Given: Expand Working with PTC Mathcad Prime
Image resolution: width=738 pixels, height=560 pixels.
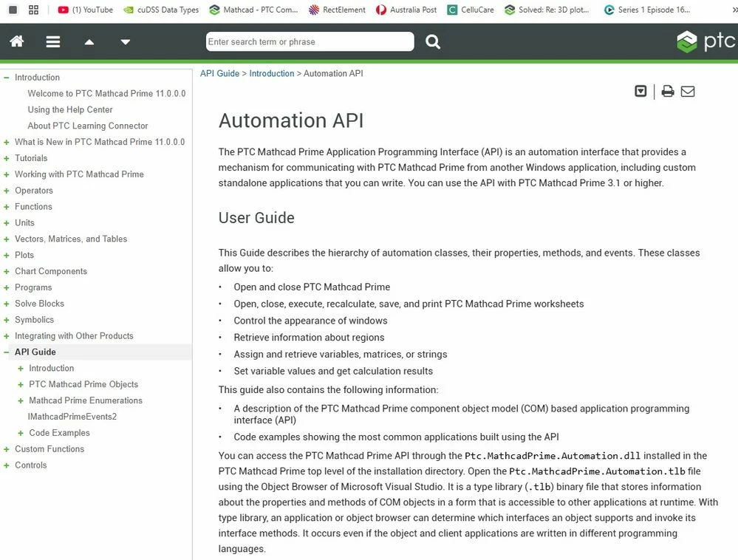Looking at the screenshot, I should pos(6,174).
